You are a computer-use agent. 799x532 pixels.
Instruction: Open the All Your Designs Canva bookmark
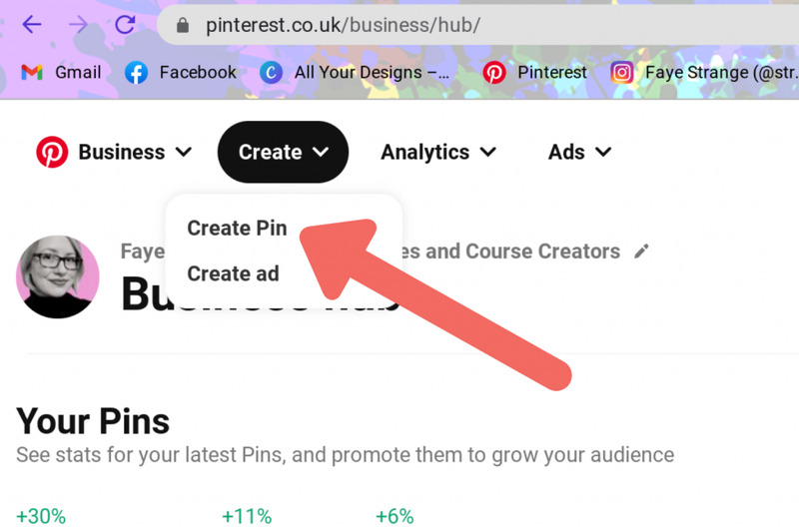pyautogui.click(x=355, y=72)
